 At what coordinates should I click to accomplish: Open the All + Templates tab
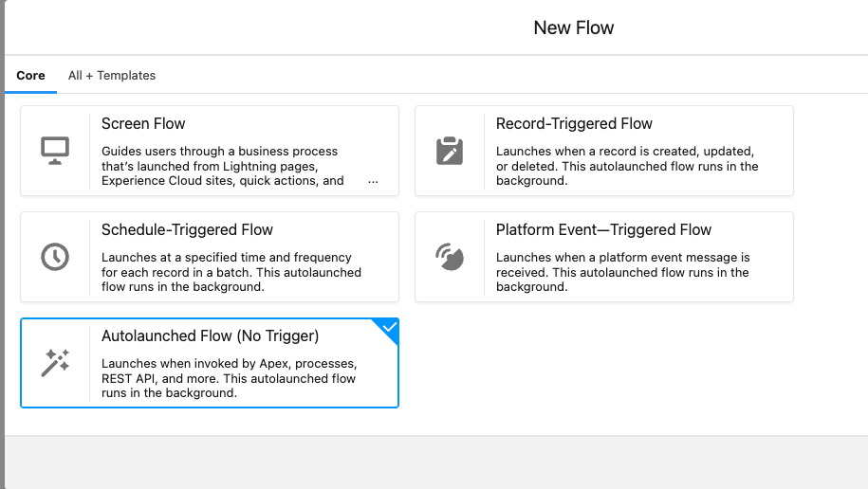[x=112, y=75]
